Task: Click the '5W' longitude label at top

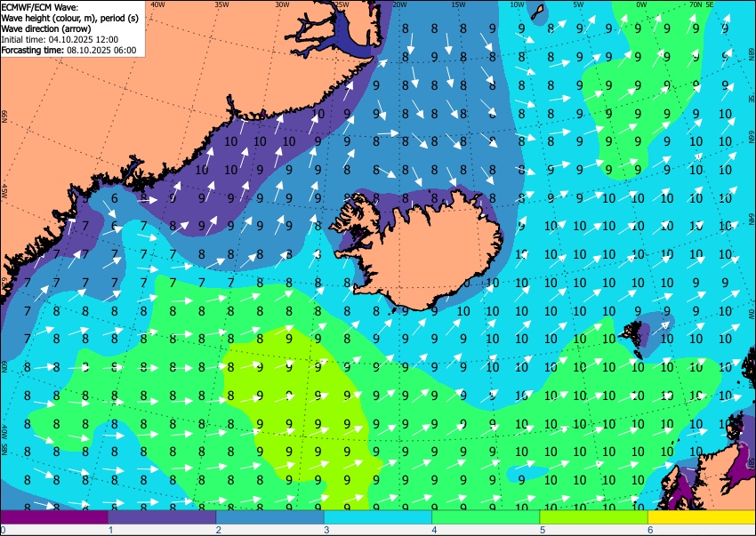Action: point(579,4)
